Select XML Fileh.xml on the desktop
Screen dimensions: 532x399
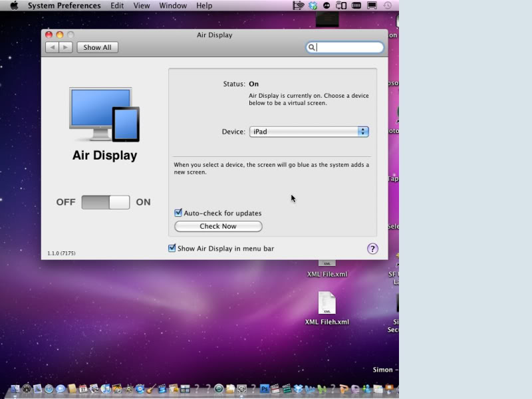(327, 308)
